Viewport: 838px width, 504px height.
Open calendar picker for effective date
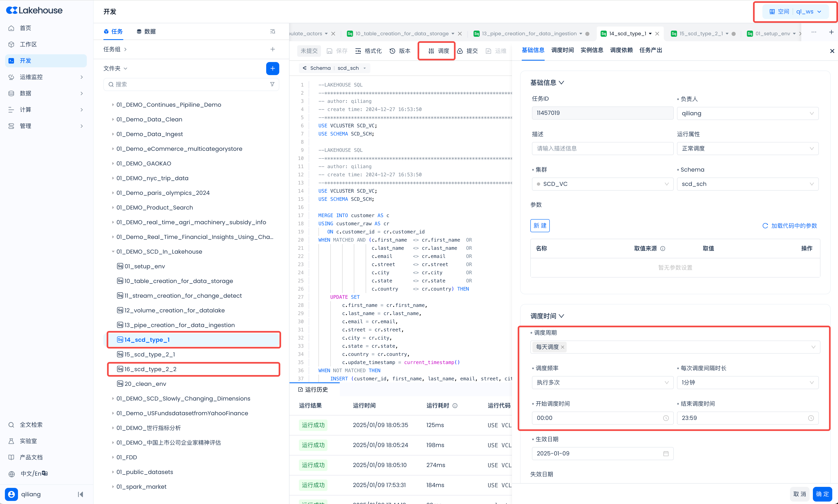pos(666,453)
